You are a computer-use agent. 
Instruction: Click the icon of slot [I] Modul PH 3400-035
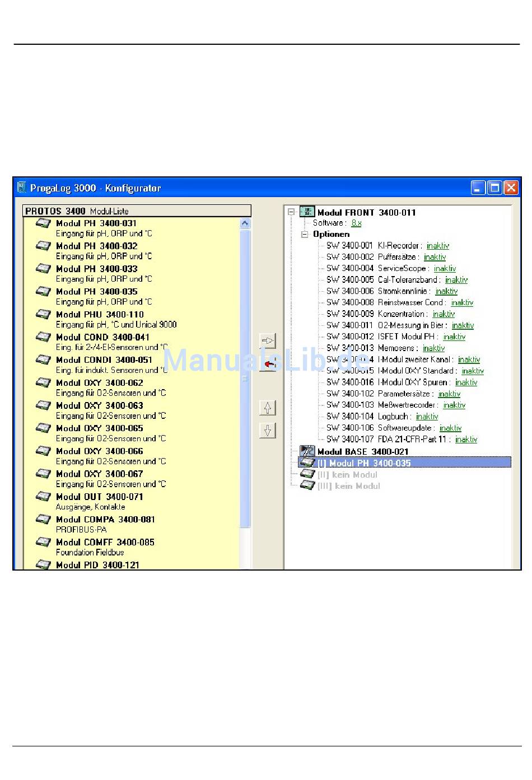(307, 463)
